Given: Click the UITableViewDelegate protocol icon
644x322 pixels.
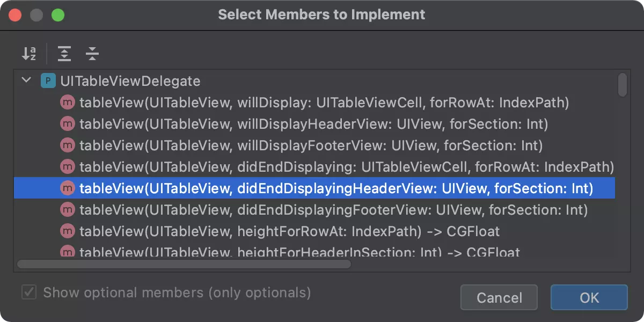Looking at the screenshot, I should [x=48, y=82].
